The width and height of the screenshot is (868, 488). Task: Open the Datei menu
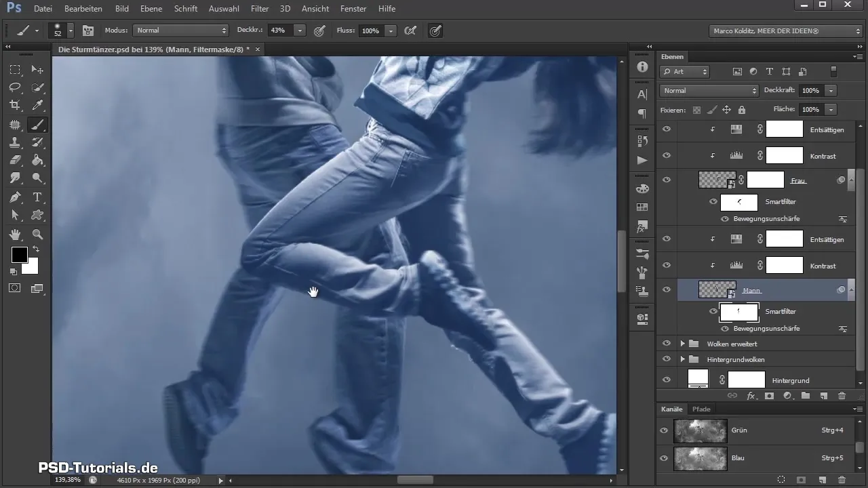pos(43,9)
